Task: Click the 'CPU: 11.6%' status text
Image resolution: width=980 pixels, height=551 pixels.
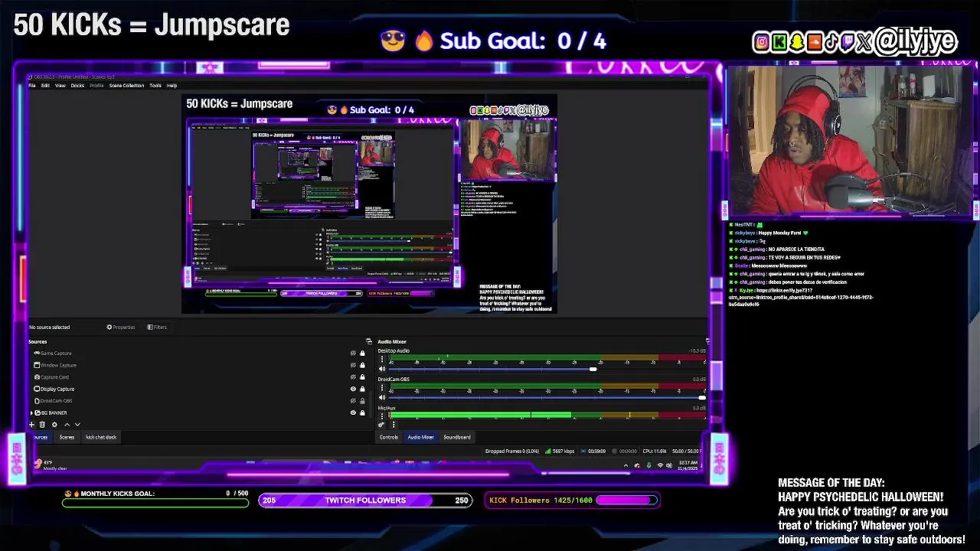Action: [x=655, y=451]
